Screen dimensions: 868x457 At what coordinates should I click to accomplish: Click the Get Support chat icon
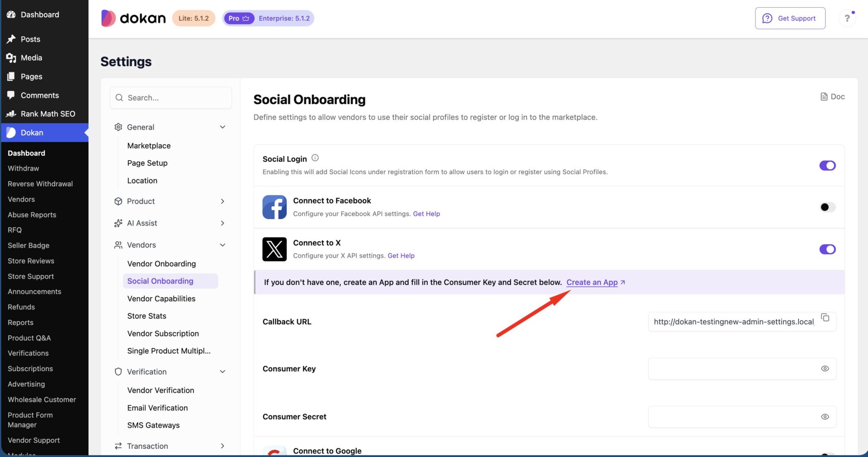pyautogui.click(x=767, y=18)
